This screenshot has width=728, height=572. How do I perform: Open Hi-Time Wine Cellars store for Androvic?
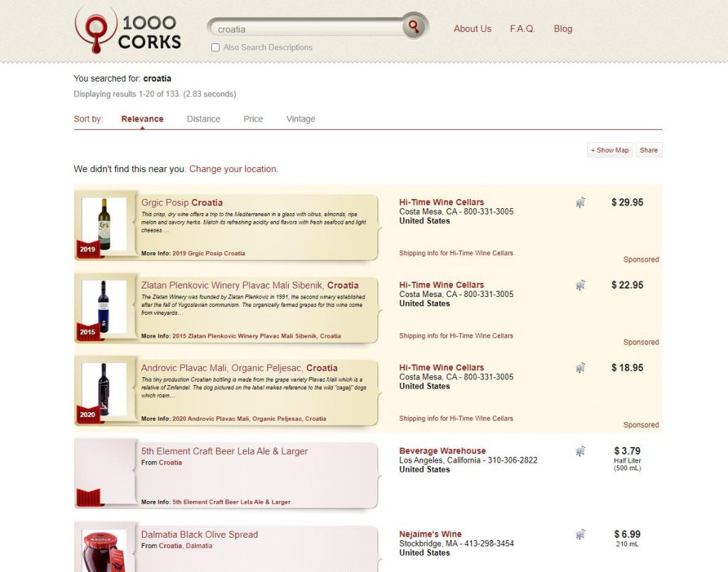click(x=441, y=367)
